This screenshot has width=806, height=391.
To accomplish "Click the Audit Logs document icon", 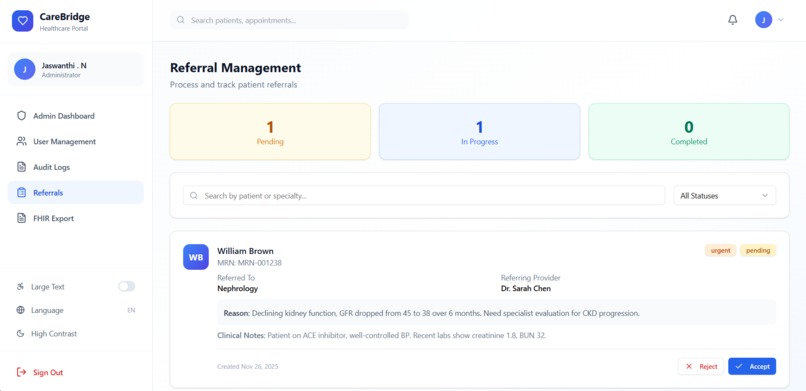I will tap(21, 167).
